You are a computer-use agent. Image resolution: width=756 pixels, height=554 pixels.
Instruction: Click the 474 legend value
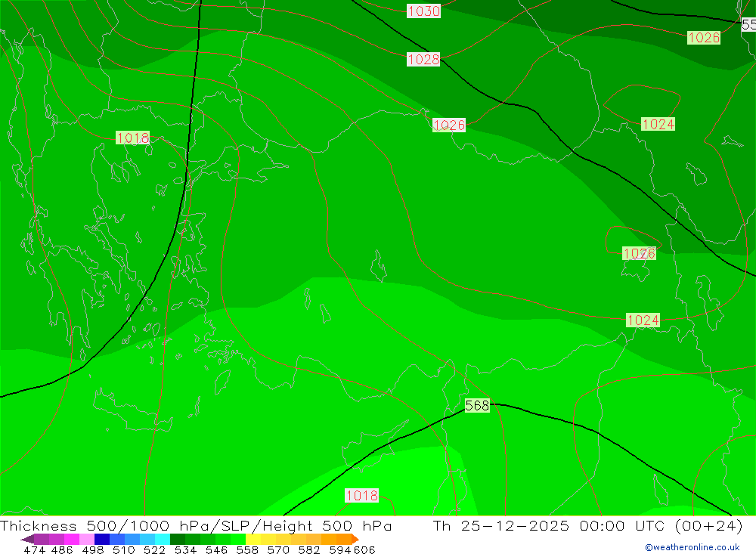tap(34, 549)
